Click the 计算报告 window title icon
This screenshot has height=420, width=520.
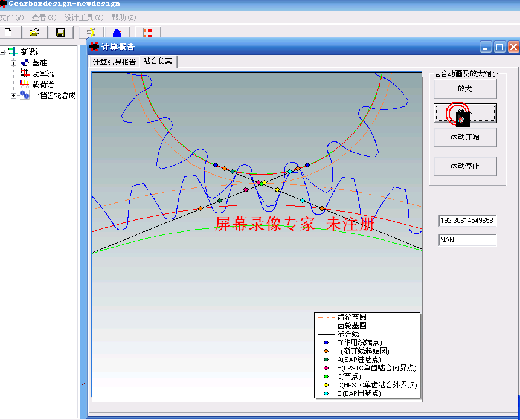click(x=94, y=47)
